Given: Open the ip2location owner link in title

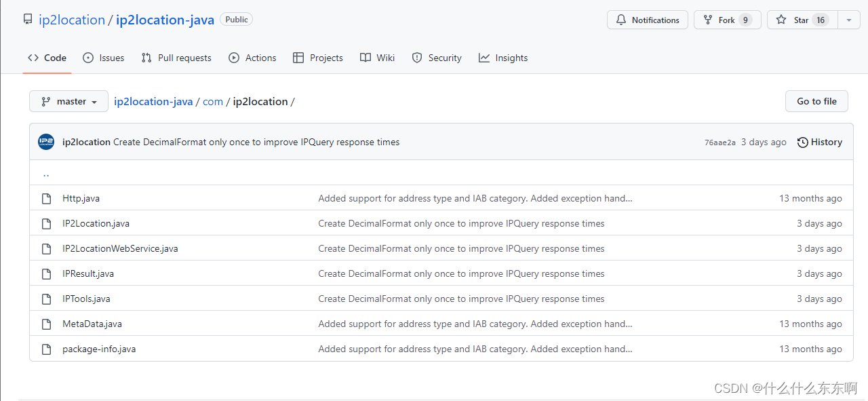Looking at the screenshot, I should 72,20.
